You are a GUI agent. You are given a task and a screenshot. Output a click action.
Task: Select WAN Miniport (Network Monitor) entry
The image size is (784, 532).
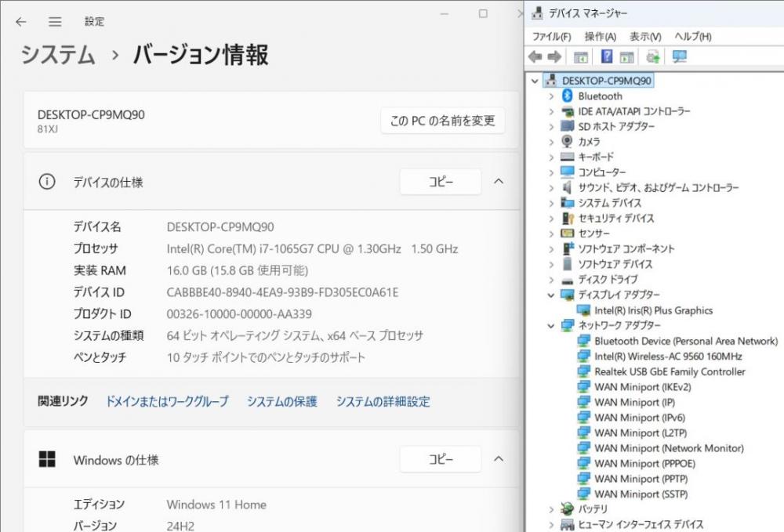point(669,448)
